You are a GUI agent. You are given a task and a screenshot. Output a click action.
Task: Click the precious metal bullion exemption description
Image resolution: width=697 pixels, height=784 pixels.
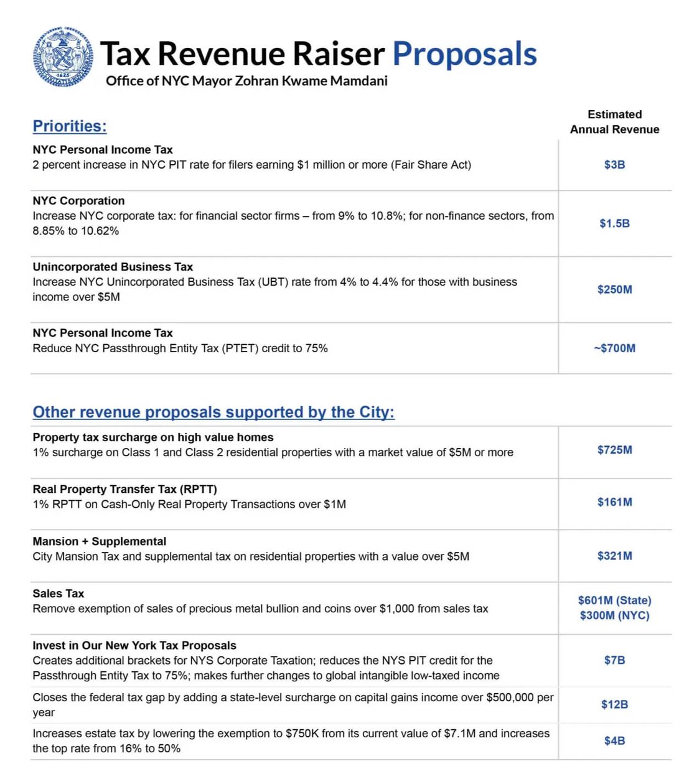(260, 609)
